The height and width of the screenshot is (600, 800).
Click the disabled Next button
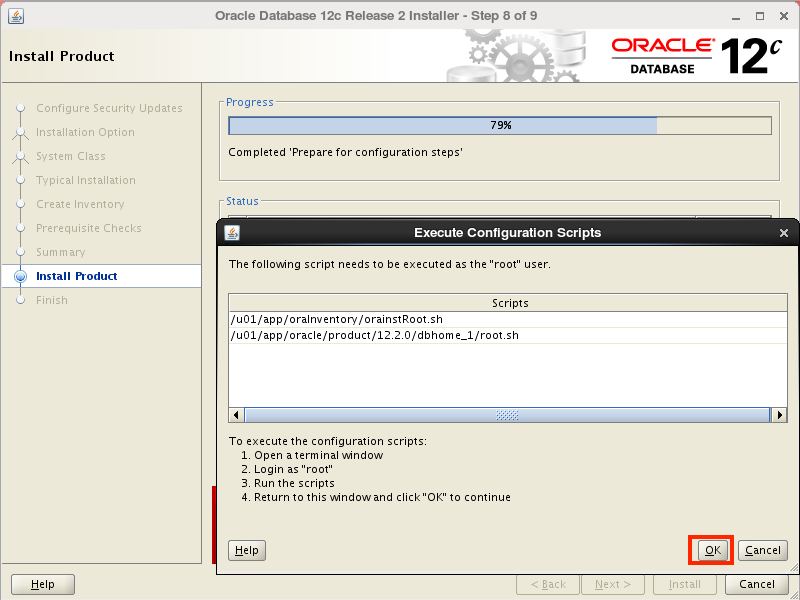(613, 584)
